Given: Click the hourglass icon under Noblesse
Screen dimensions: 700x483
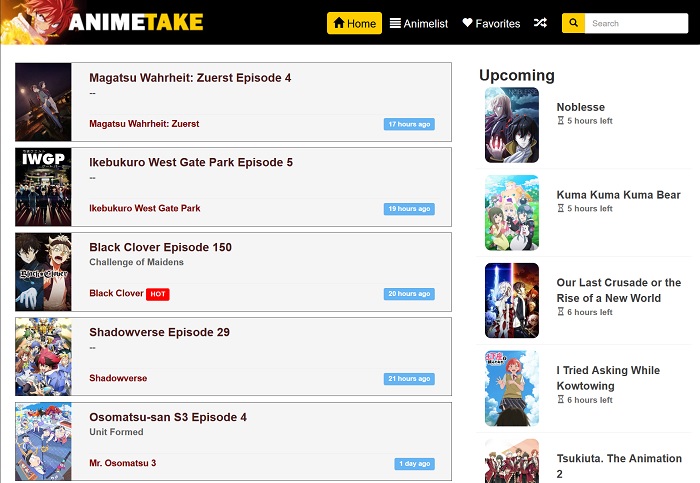Looking at the screenshot, I should (x=561, y=121).
